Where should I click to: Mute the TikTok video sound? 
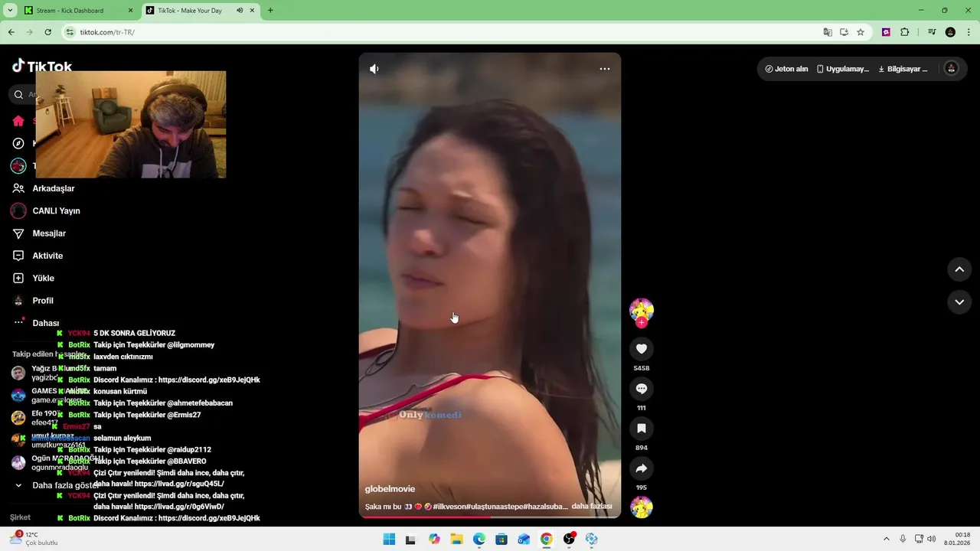click(374, 69)
